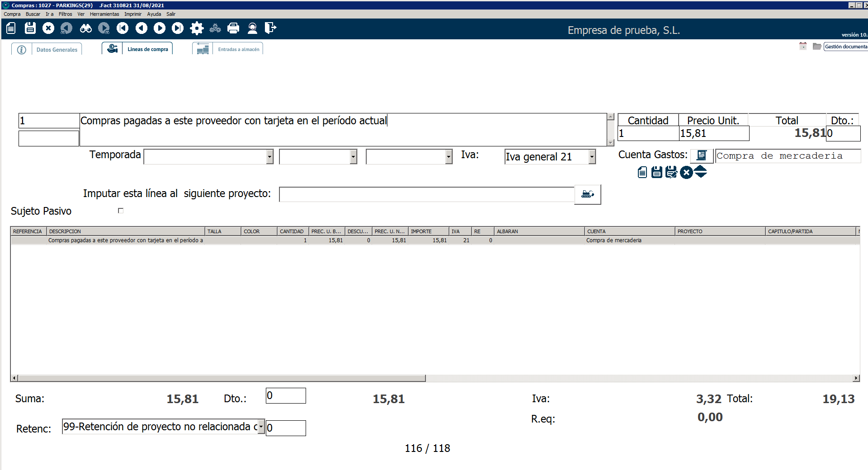The width and height of the screenshot is (868, 470).
Task: Expand the Iva general 21 dropdown
Action: pyautogui.click(x=592, y=157)
